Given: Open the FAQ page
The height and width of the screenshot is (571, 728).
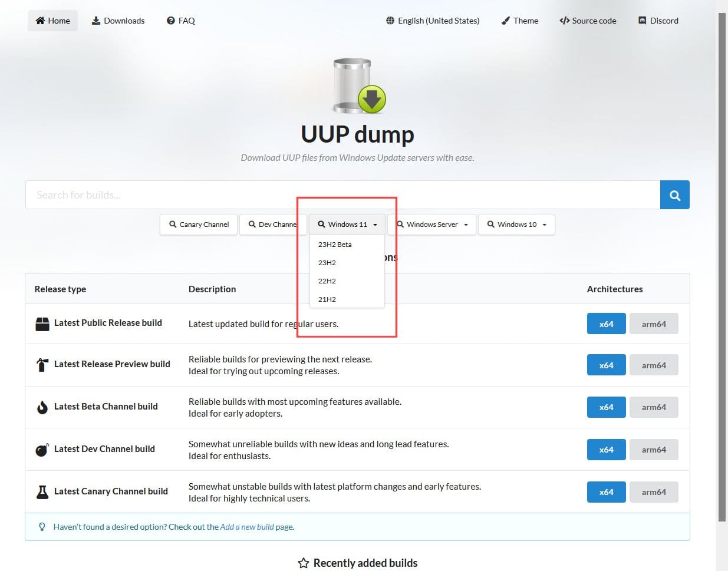Looking at the screenshot, I should 180,21.
